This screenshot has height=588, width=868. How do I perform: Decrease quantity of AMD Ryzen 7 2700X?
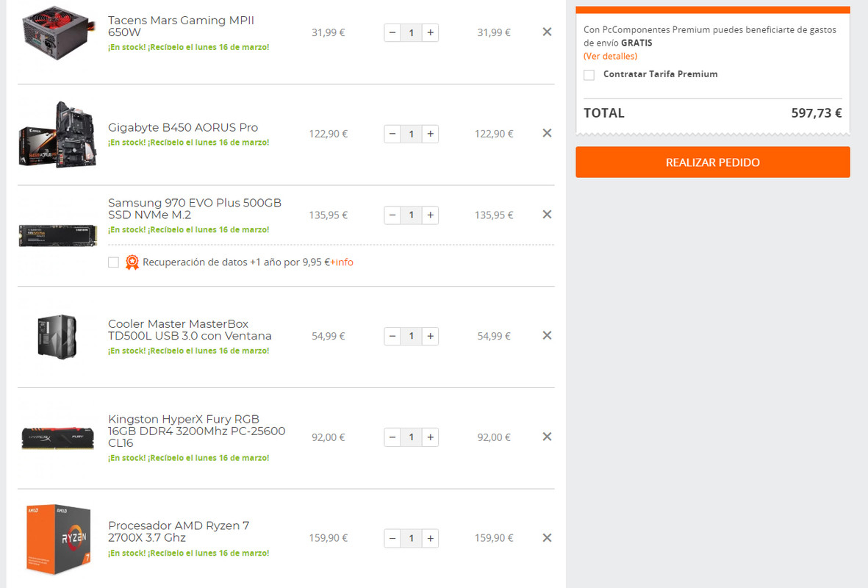[x=392, y=538]
